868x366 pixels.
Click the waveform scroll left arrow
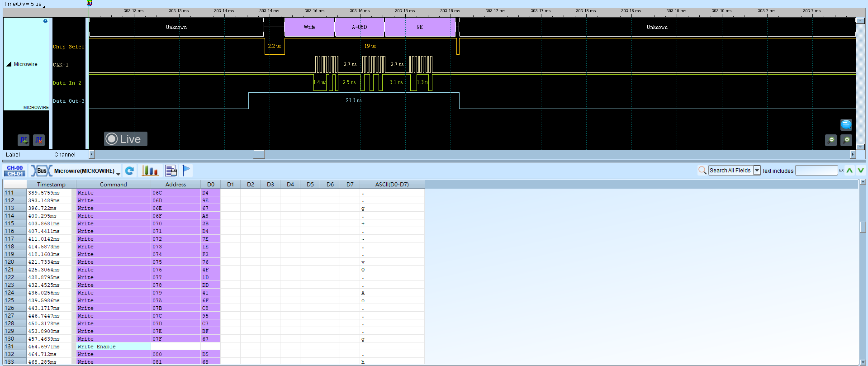pos(92,154)
